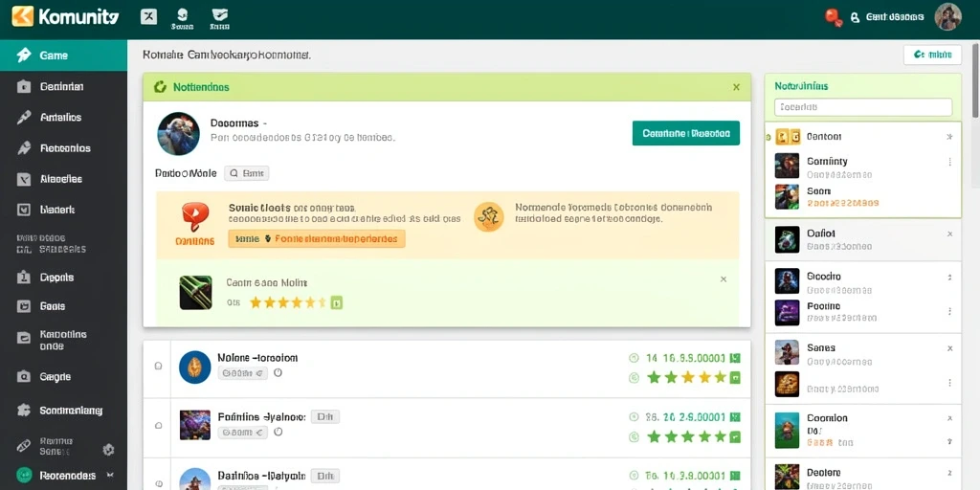Click the teal button in the notification card
980x490 pixels.
point(685,133)
